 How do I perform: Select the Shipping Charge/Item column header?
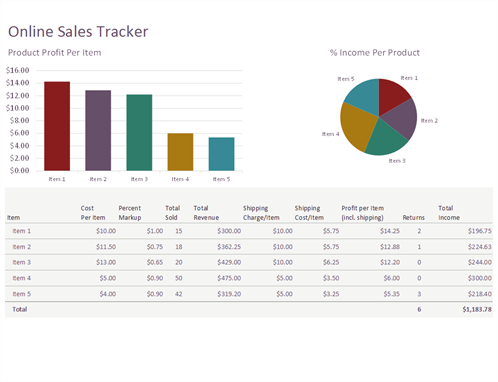[x=261, y=213]
